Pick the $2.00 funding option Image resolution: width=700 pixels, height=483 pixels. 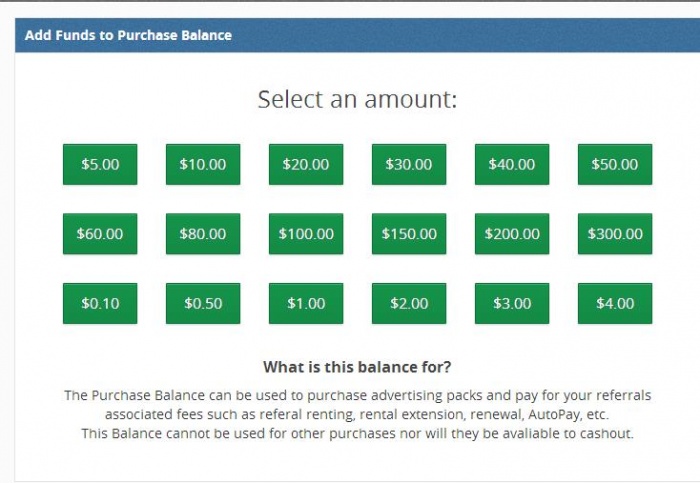tap(409, 304)
